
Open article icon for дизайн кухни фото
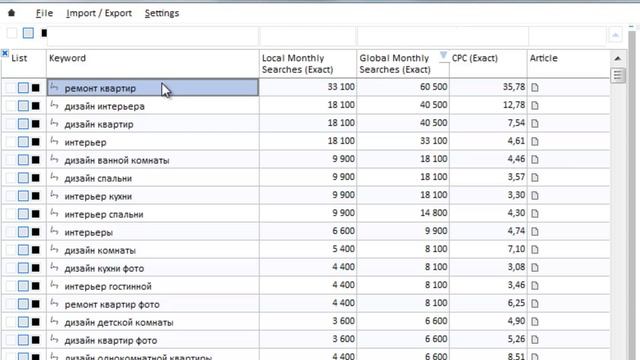click(x=535, y=267)
